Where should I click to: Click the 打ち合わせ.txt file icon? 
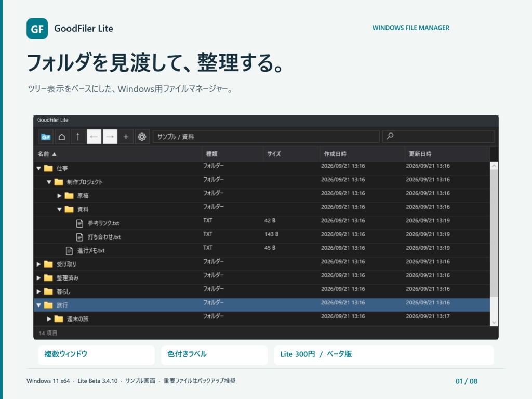(79, 237)
